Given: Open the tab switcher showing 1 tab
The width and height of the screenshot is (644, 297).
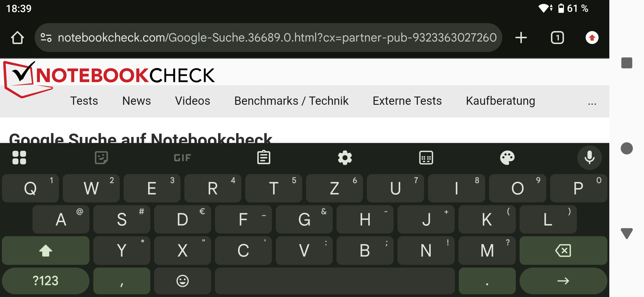Looking at the screenshot, I should (557, 38).
